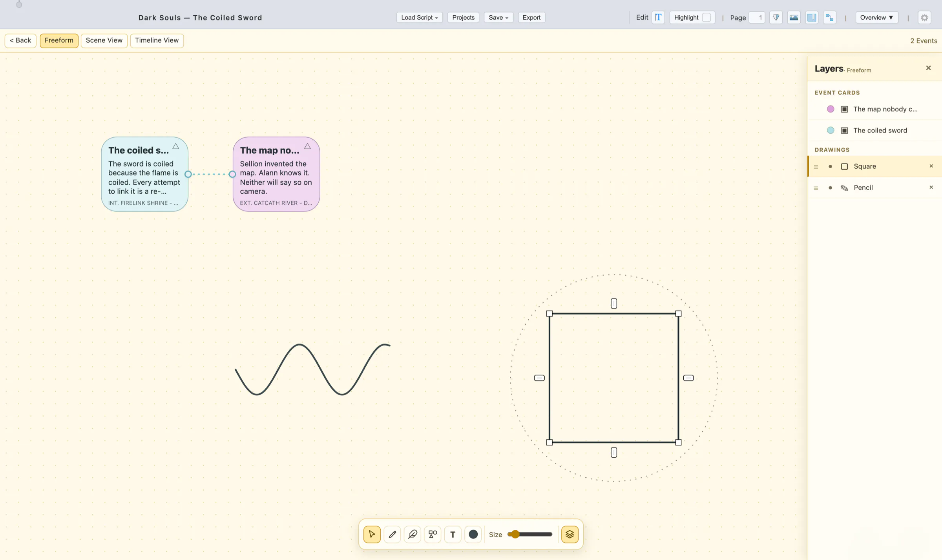Open the dark stroke color swatch

[473, 534]
